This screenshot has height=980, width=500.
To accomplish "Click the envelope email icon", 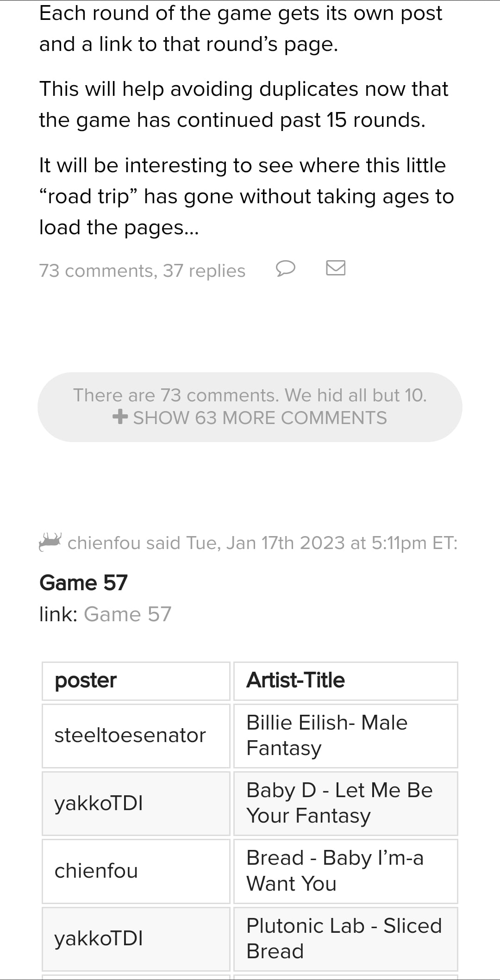I will click(336, 268).
